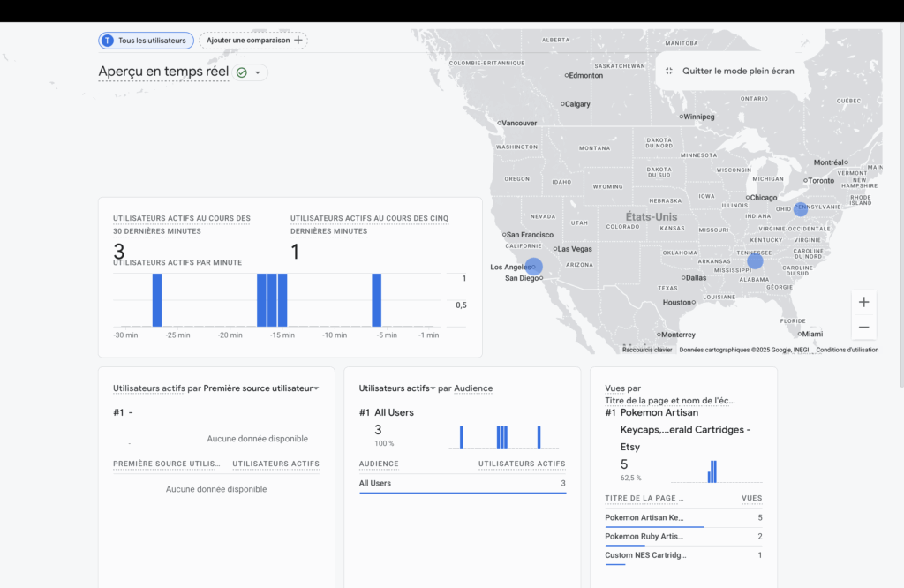Click the exit fullscreen icon
Viewport: 904px width, 588px height.
(x=669, y=71)
